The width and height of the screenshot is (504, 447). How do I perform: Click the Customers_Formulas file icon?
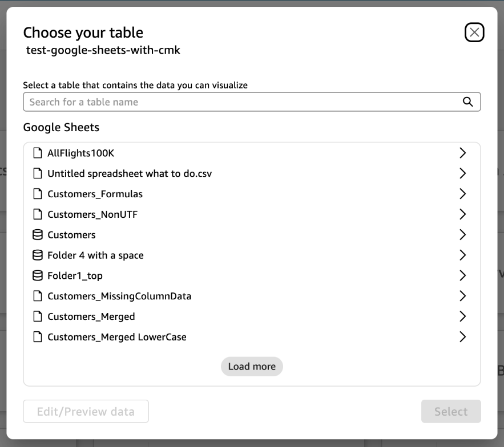tap(38, 194)
